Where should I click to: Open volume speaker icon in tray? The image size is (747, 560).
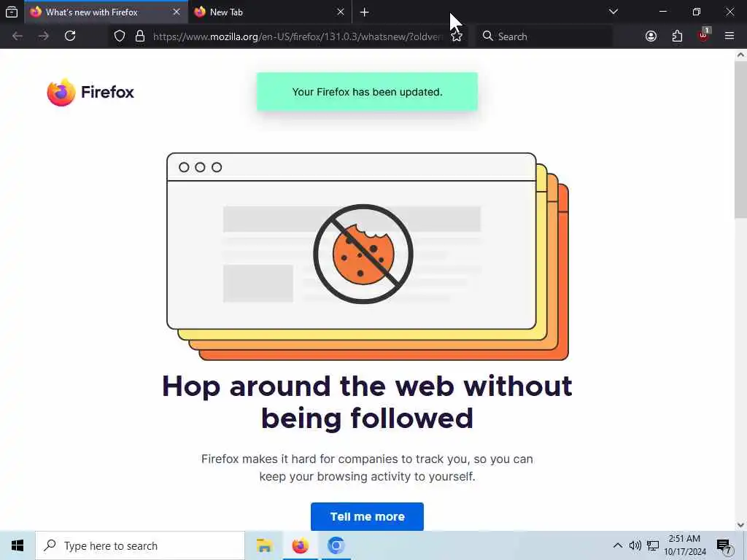635,545
